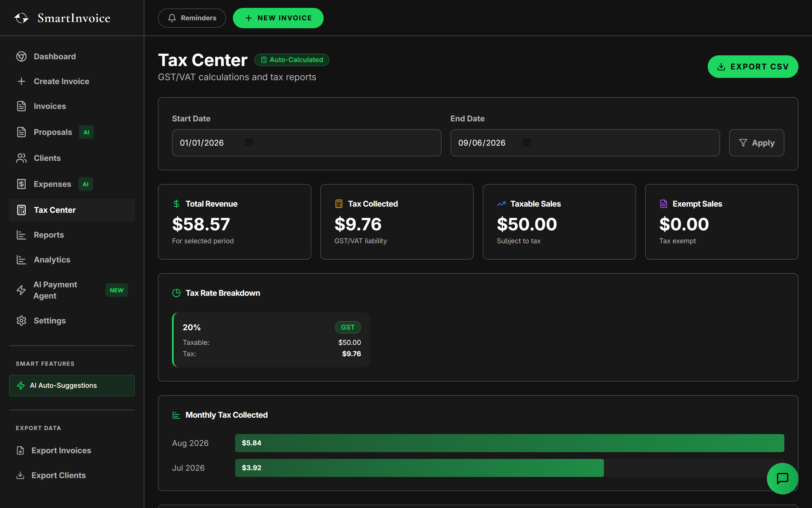The image size is (812, 508).
Task: Click the Aug 2026 $5.84 bar
Action: click(x=510, y=443)
